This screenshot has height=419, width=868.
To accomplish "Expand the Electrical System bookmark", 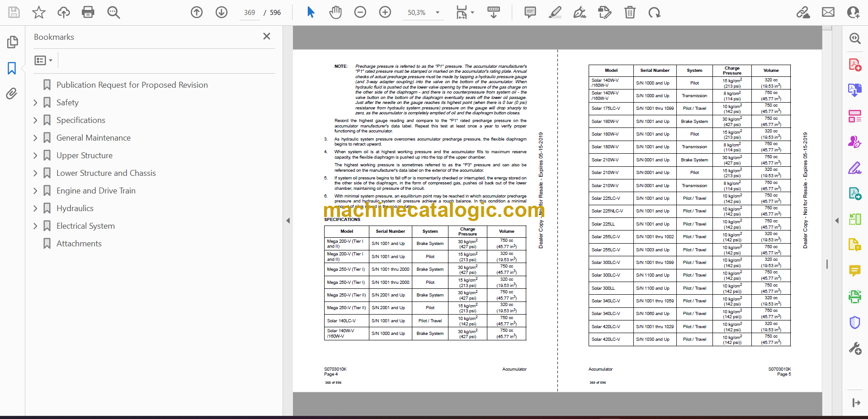I will pos(35,226).
